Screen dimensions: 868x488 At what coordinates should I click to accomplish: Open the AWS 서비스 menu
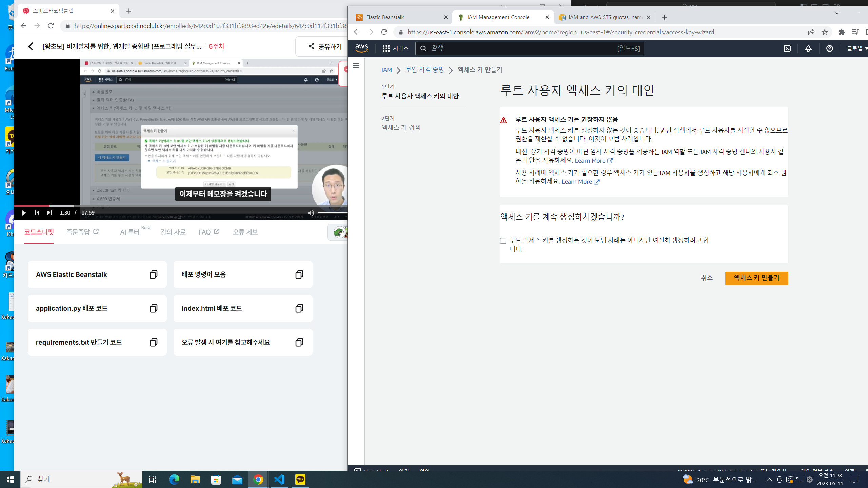[x=395, y=48]
